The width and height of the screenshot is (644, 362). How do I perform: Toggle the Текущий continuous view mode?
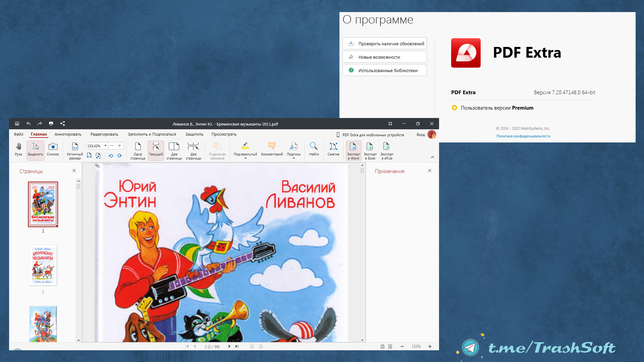point(156,150)
